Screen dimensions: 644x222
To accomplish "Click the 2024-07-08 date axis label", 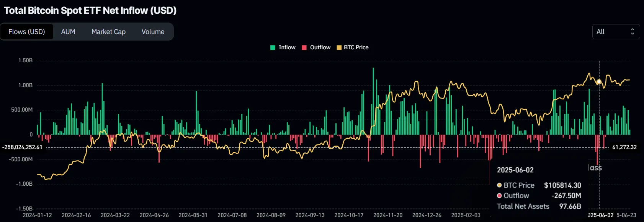I will [x=232, y=215].
